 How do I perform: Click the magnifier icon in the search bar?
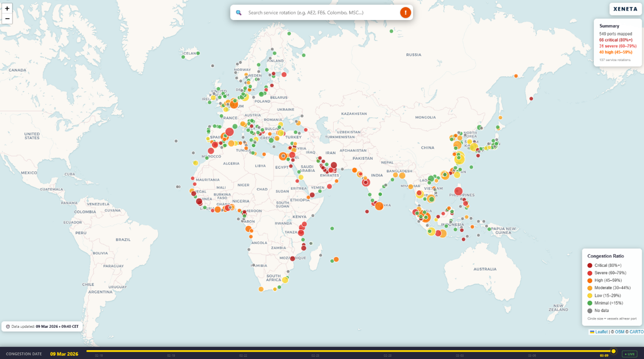[239, 13]
